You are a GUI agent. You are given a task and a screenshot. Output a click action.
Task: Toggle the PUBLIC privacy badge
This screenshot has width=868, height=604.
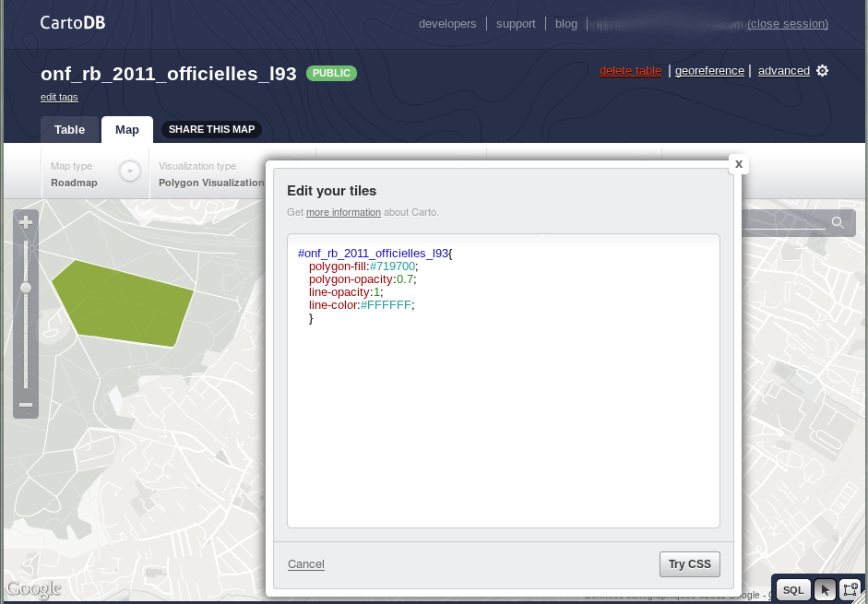pos(331,73)
